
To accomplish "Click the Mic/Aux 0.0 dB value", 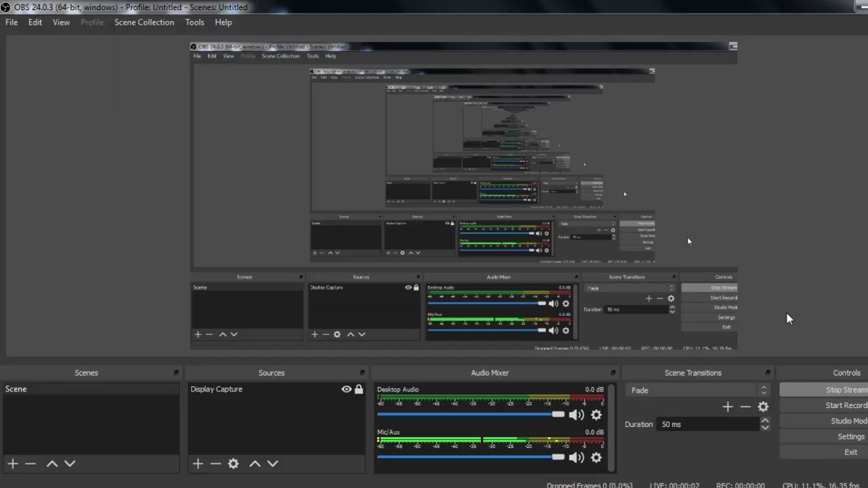I will tap(594, 432).
